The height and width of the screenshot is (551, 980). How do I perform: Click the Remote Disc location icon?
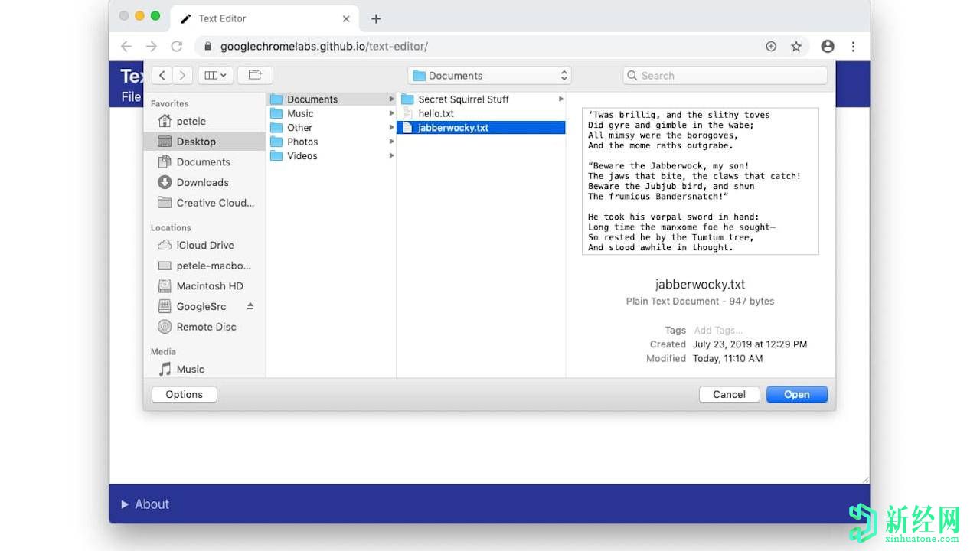[165, 327]
